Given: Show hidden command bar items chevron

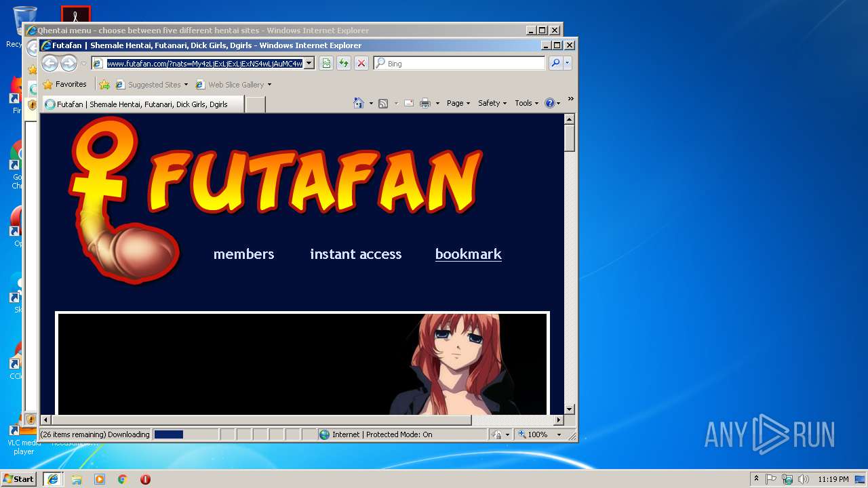Looking at the screenshot, I should point(571,99).
